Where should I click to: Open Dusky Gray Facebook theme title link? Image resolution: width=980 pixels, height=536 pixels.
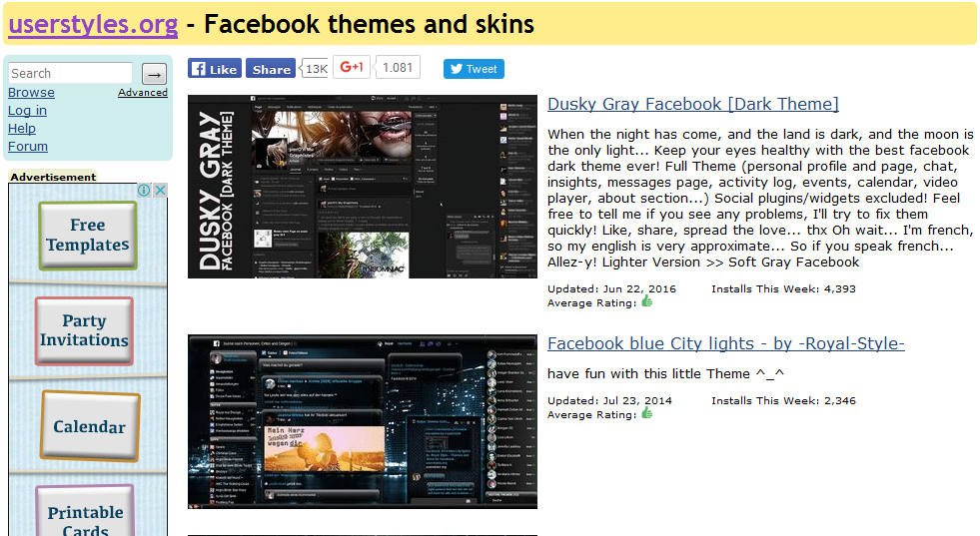[693, 104]
